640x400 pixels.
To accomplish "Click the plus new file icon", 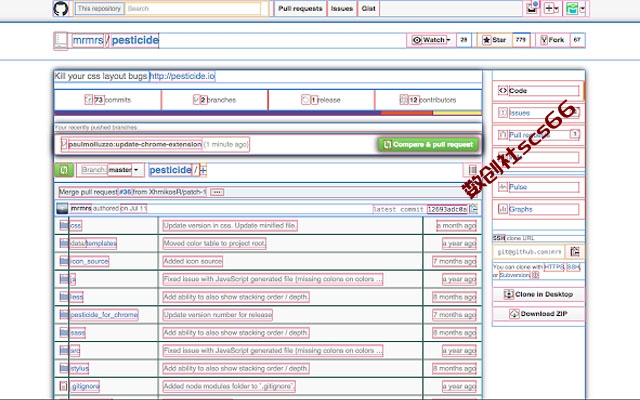I will (203, 170).
